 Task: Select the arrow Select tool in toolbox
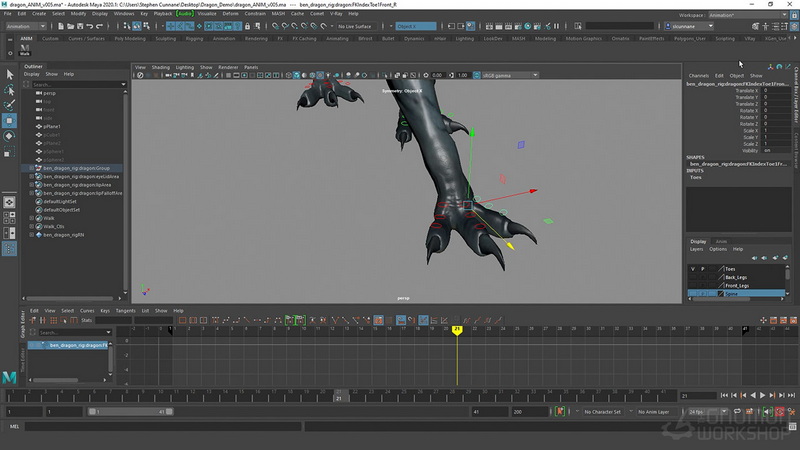tap(9, 74)
